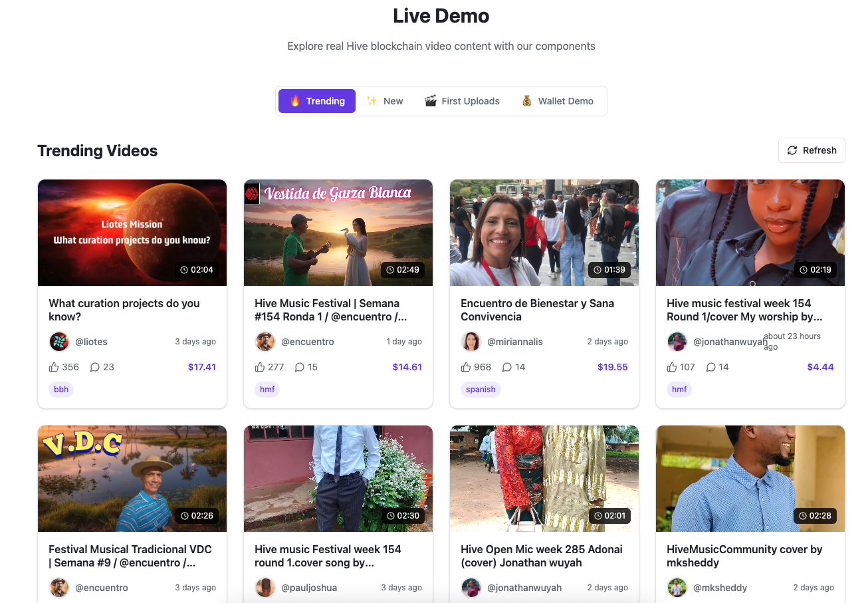Open the Wallet Demo tab

coord(558,101)
